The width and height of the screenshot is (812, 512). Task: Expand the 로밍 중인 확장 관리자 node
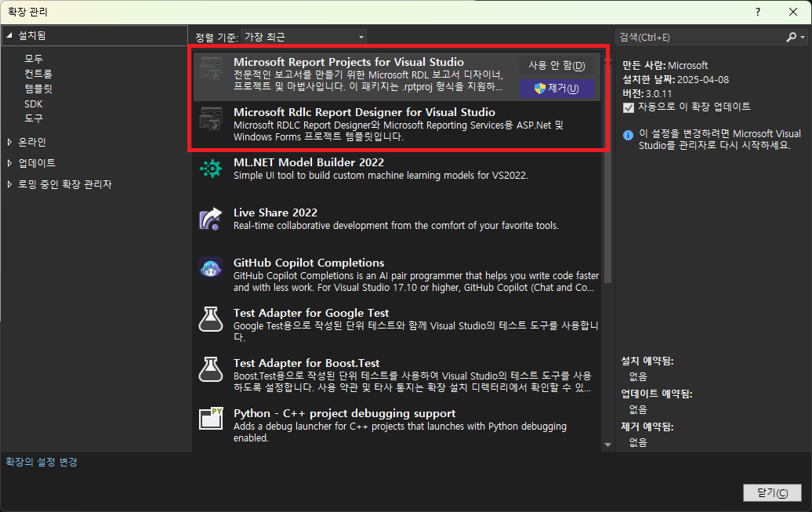pos(9,184)
